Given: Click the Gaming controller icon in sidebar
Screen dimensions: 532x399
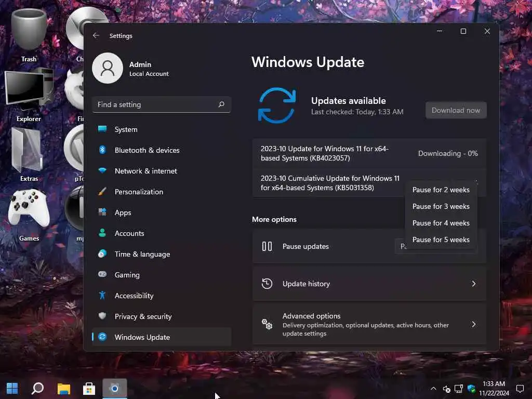Looking at the screenshot, I should [102, 274].
